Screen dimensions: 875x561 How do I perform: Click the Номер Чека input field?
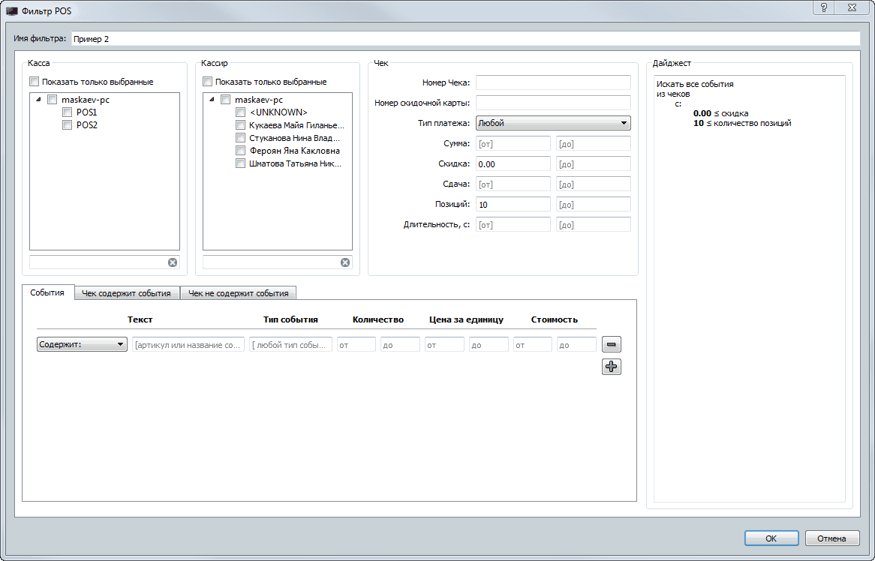point(553,83)
